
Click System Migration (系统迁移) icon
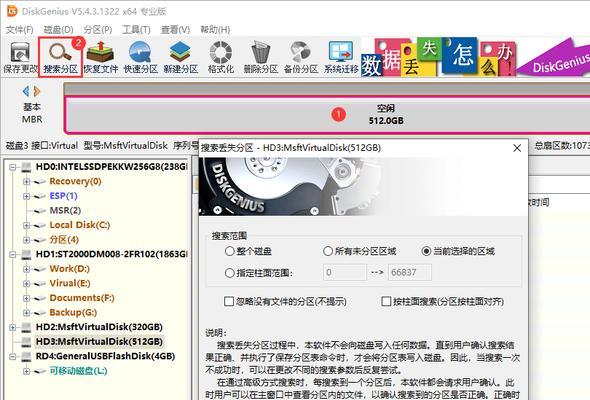pos(341,57)
